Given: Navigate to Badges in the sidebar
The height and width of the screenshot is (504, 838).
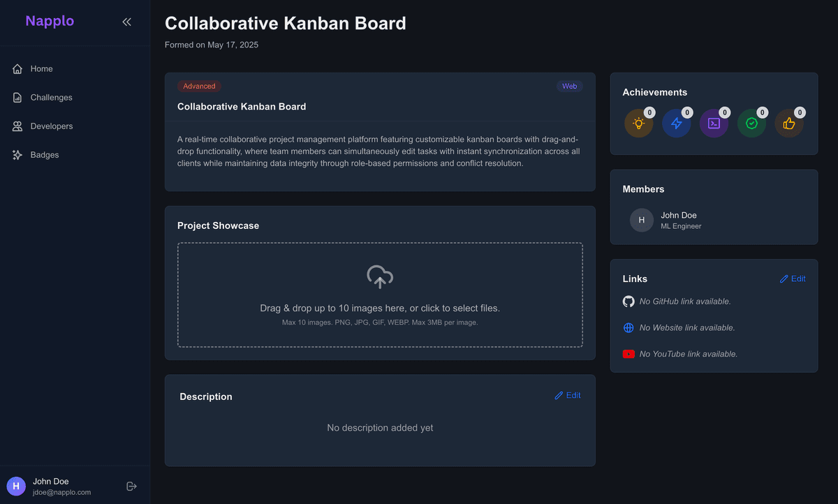Looking at the screenshot, I should coord(44,155).
